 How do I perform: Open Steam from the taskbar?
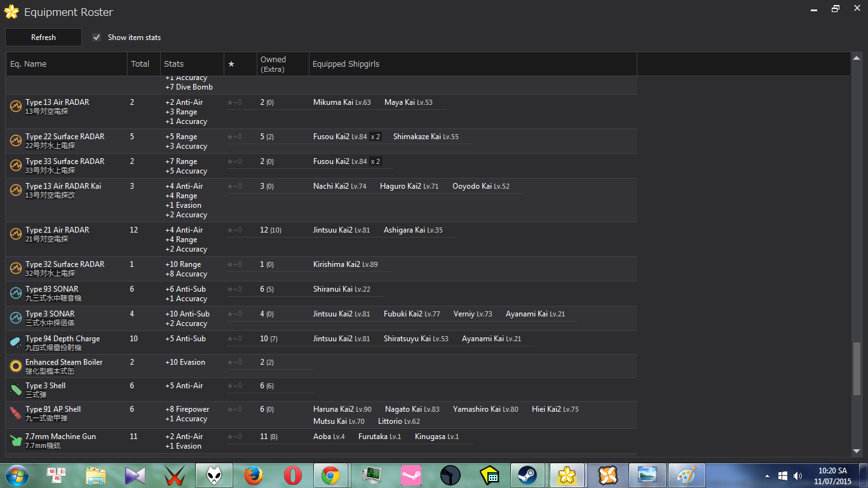pos(527,475)
